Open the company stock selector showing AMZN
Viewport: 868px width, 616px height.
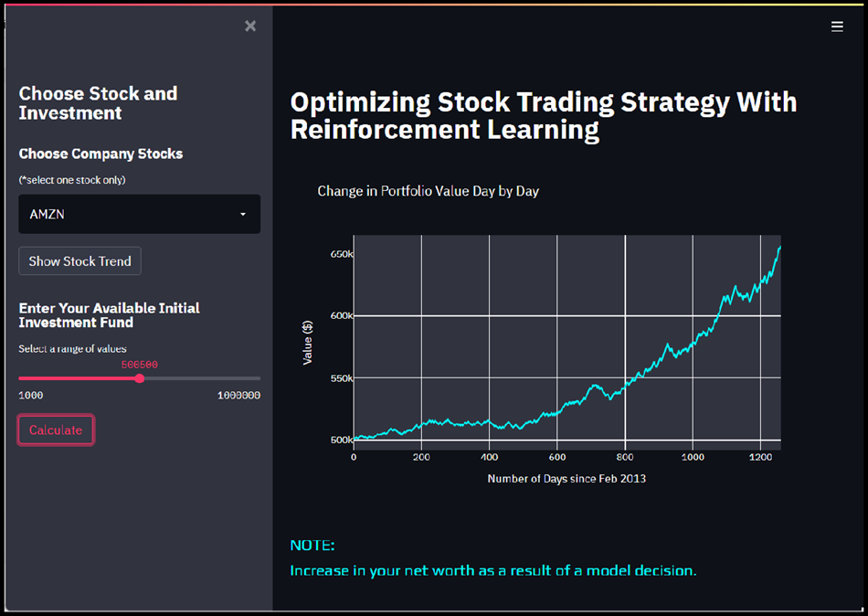pyautogui.click(x=139, y=214)
